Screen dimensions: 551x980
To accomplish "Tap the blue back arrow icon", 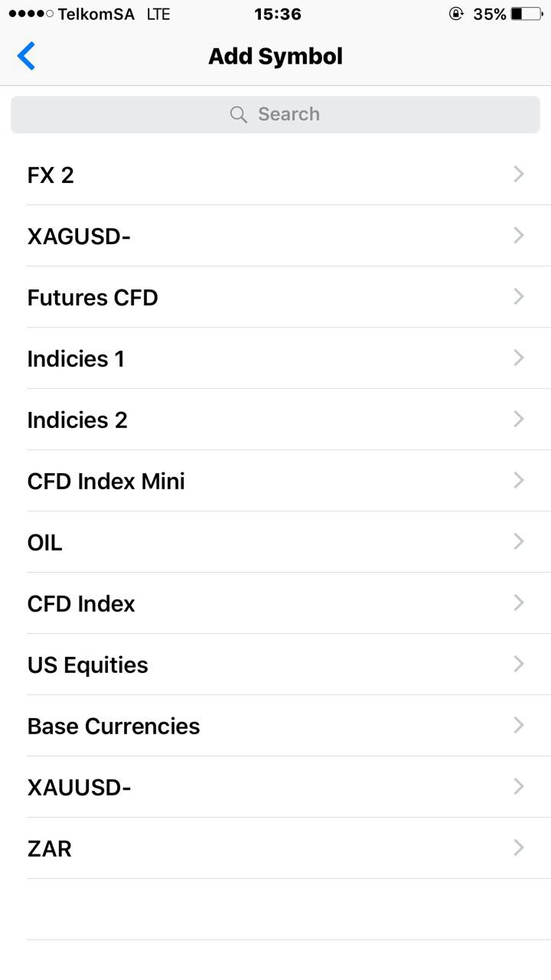I will click(26, 56).
